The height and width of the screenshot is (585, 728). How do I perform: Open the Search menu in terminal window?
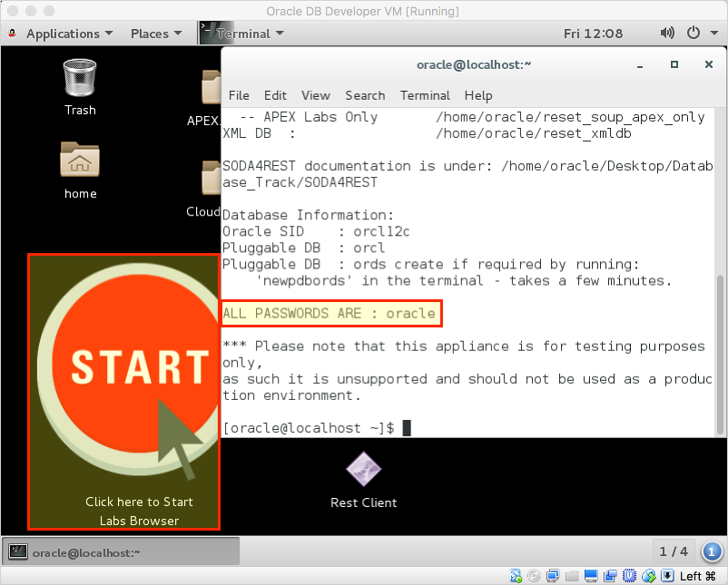(365, 95)
